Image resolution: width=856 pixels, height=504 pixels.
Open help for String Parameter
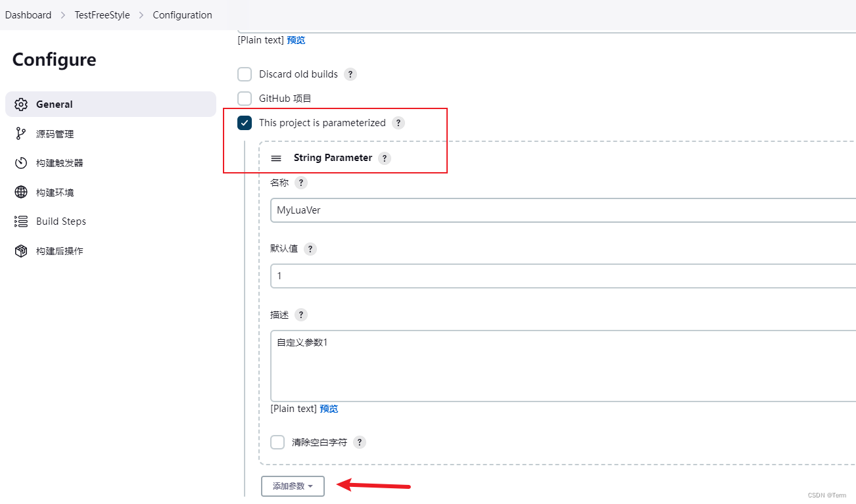[x=384, y=158]
